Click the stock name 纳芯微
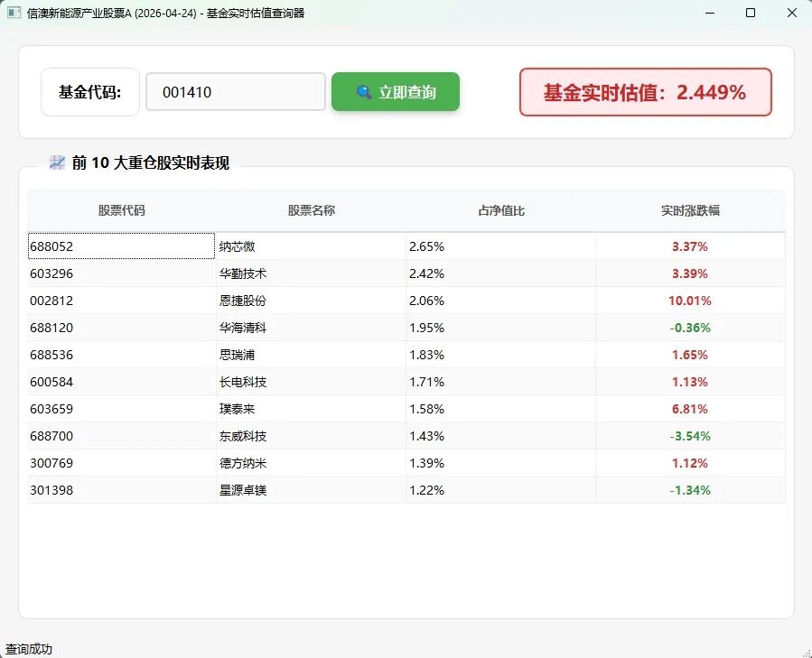 [x=238, y=246]
